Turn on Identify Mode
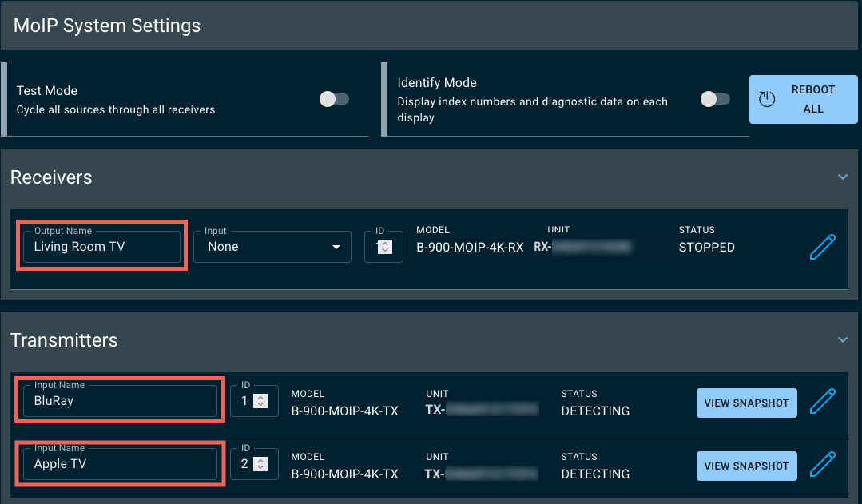 714,99
